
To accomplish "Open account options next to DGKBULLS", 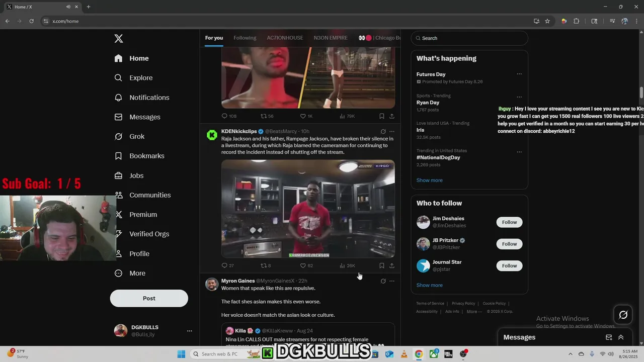I will pos(190,331).
